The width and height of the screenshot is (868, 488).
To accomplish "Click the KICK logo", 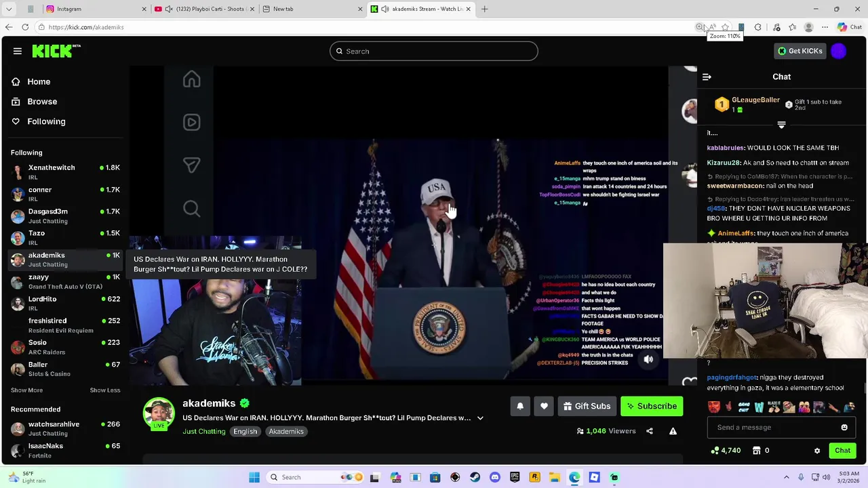I will tap(56, 51).
